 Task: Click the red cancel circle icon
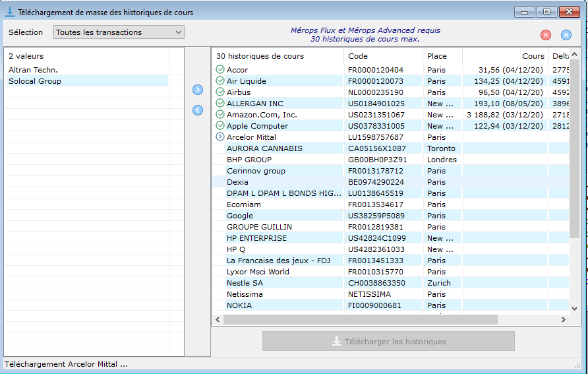pos(546,35)
